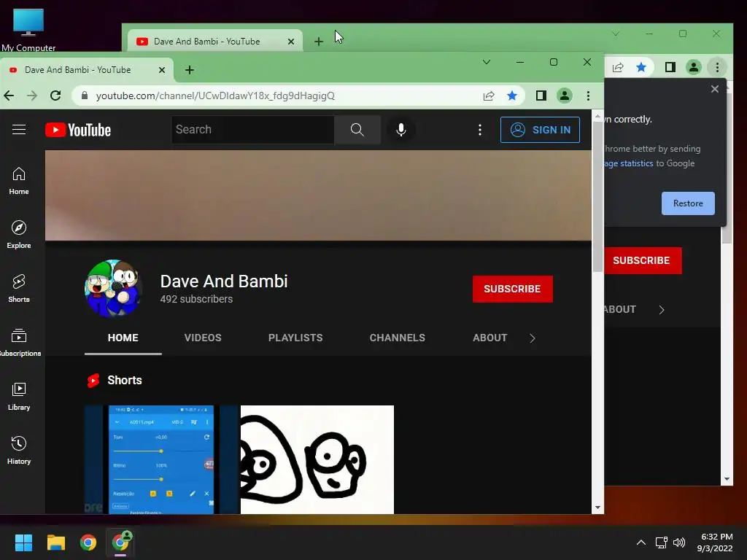Click the scroll down arrow in front window
Screen dimensions: 747x560
click(x=597, y=507)
